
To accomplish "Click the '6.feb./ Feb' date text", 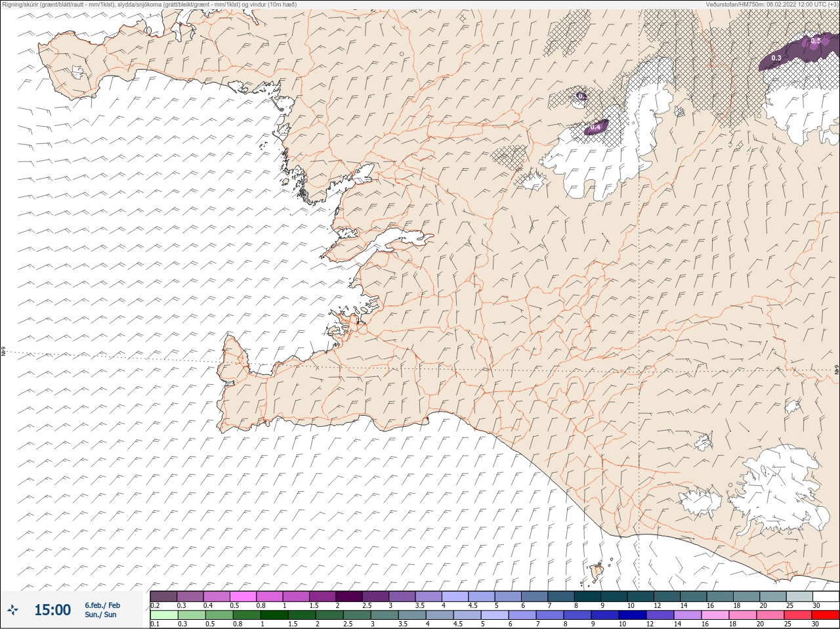I will click(x=102, y=605).
